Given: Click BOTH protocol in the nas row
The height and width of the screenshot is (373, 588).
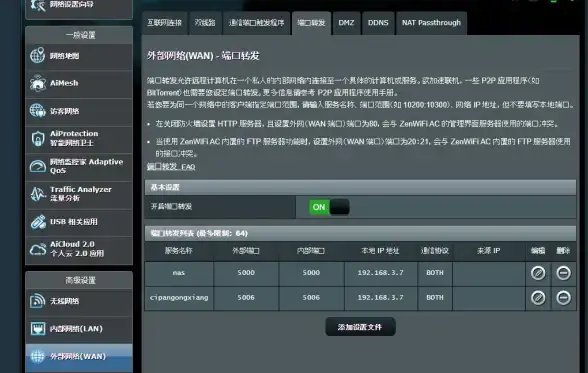Looking at the screenshot, I should 435,273.
